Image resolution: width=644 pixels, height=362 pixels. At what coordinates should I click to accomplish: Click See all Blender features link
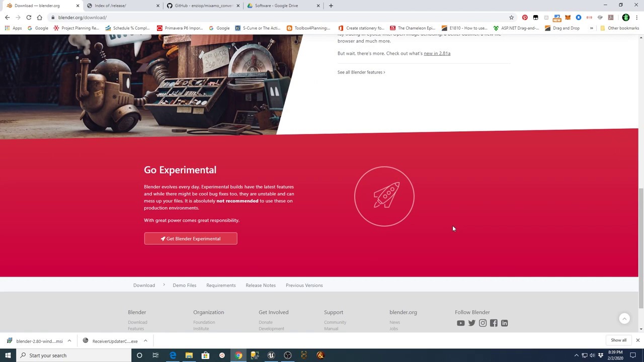point(361,72)
